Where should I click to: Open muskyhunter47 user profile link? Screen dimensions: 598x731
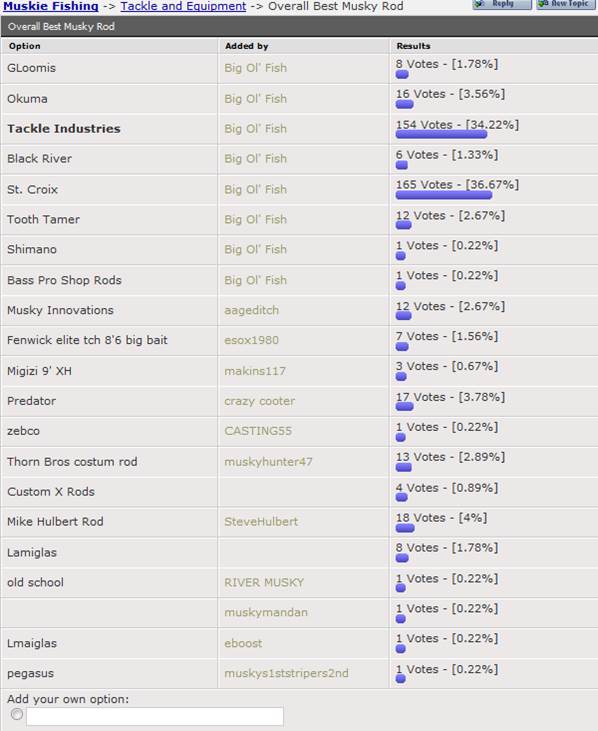coord(268,462)
